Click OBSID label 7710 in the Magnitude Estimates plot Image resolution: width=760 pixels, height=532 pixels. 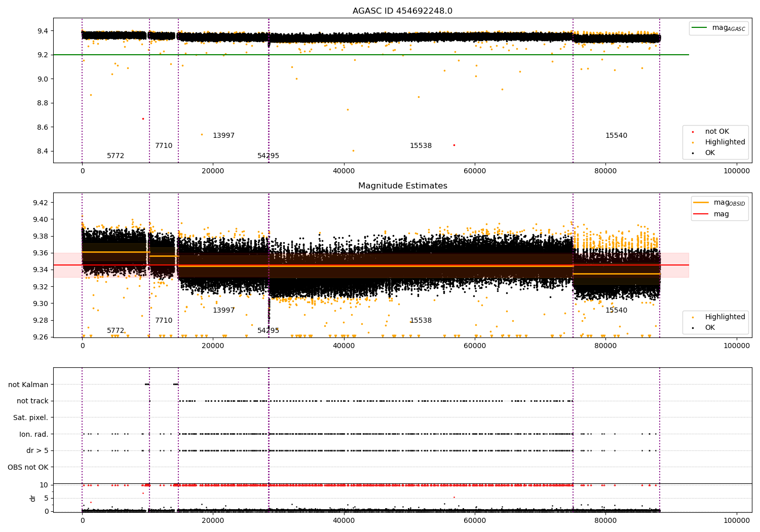[x=164, y=321]
